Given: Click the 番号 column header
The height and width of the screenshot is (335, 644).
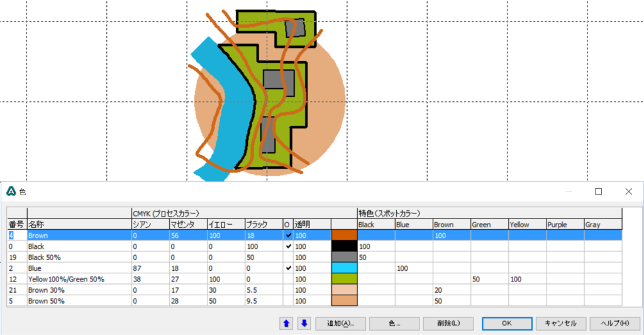Looking at the screenshot, I should pyautogui.click(x=17, y=224).
